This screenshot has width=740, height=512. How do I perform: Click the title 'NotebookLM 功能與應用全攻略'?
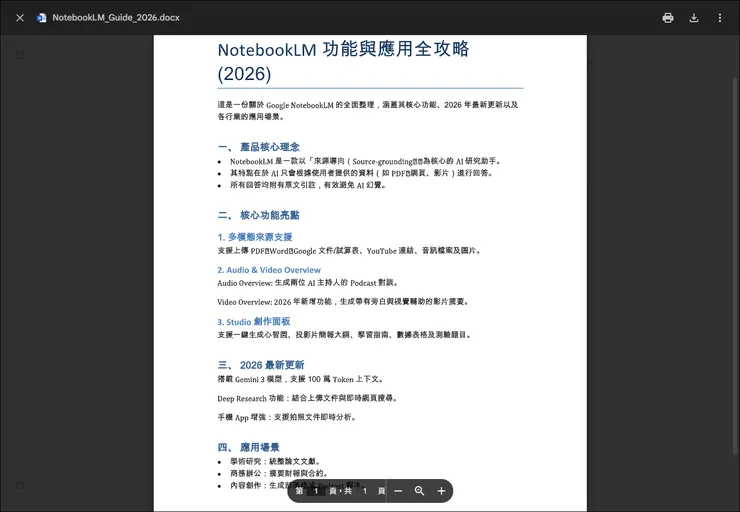(343, 49)
